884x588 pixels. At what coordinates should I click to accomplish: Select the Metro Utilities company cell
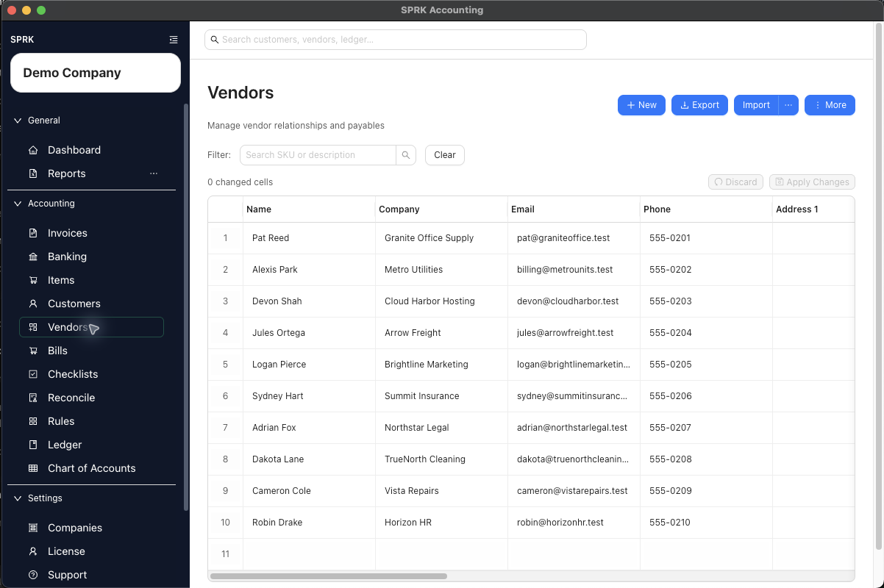[441, 270]
